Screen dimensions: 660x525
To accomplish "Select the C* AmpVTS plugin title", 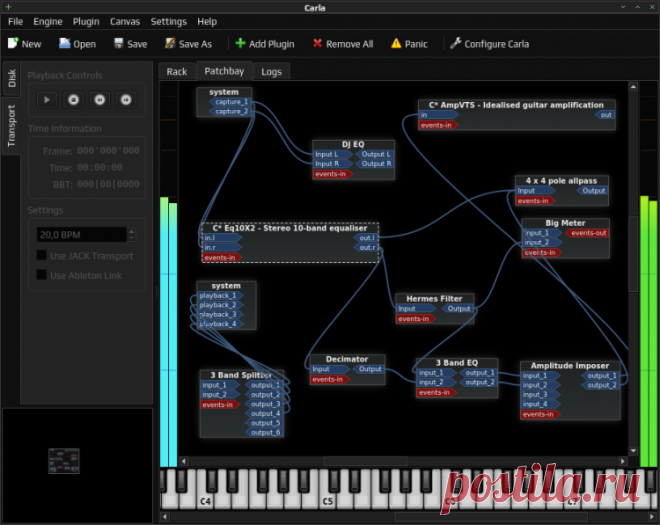I will pyautogui.click(x=516, y=105).
